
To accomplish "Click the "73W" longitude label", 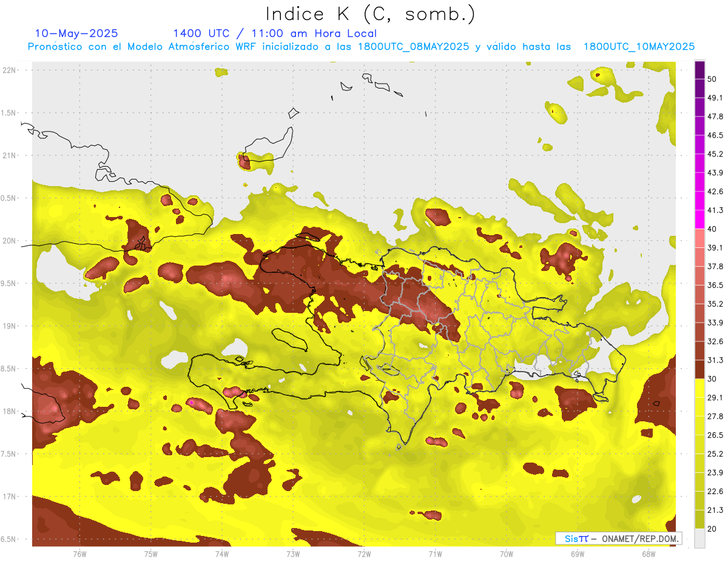I will (x=293, y=554).
